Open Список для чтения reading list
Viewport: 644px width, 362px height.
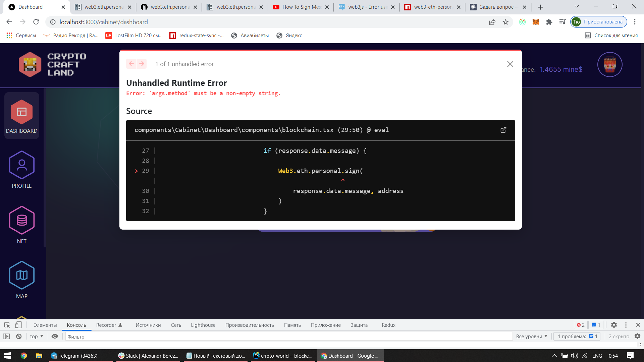611,36
